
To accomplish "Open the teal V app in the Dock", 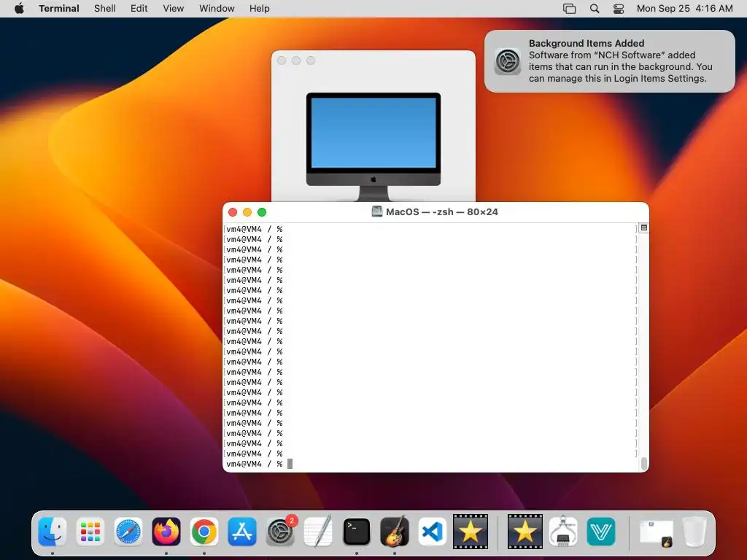I will click(601, 531).
